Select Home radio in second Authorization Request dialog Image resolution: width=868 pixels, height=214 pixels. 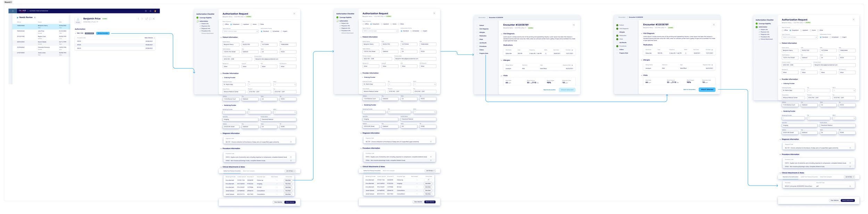click(391, 24)
